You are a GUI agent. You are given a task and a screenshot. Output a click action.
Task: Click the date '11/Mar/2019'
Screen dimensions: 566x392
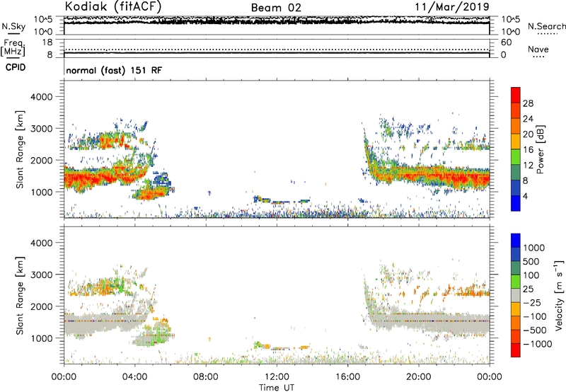pos(452,6)
